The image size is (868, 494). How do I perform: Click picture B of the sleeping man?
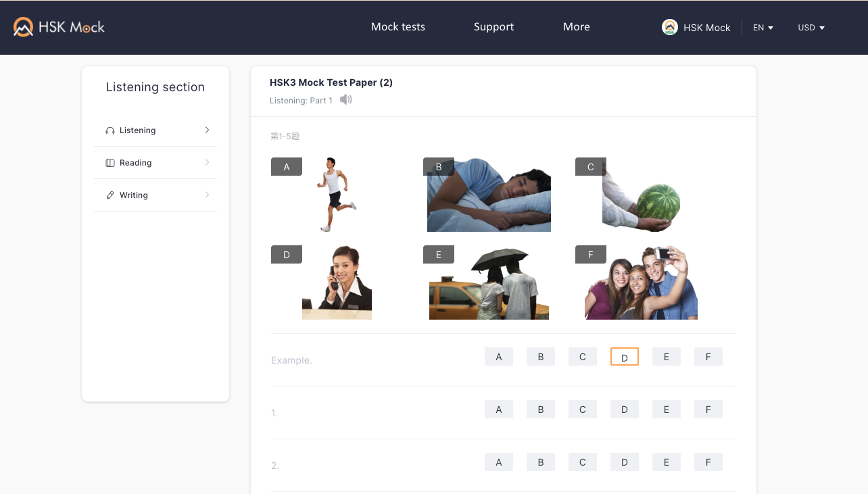(489, 195)
